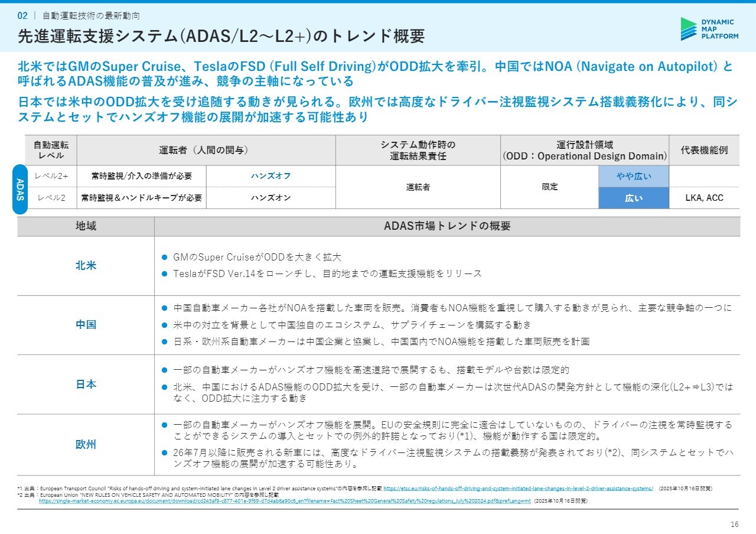Click the 欧州 region row header
756x534 pixels.
click(86, 445)
